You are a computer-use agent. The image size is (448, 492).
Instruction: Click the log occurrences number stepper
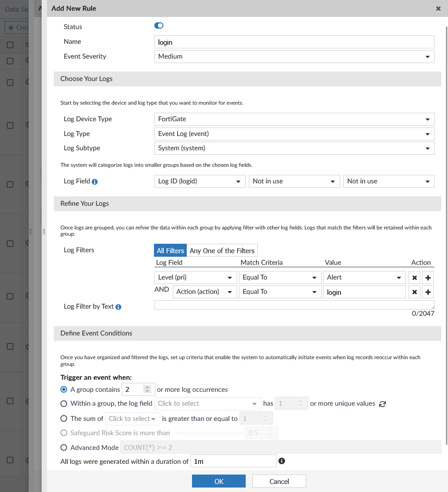pos(147,390)
